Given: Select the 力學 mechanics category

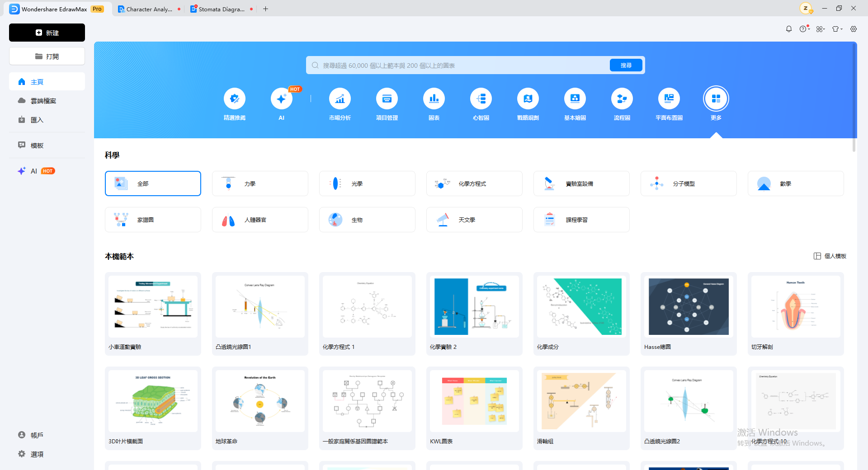Looking at the screenshot, I should [260, 183].
